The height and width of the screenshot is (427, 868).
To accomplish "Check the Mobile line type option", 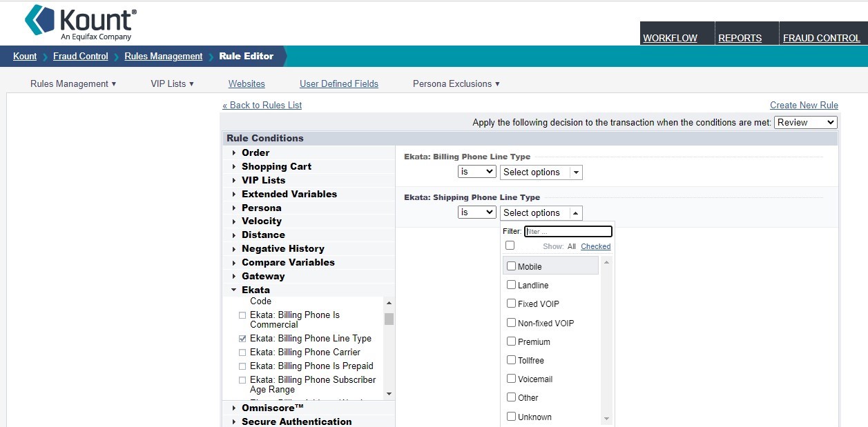I will pyautogui.click(x=512, y=266).
